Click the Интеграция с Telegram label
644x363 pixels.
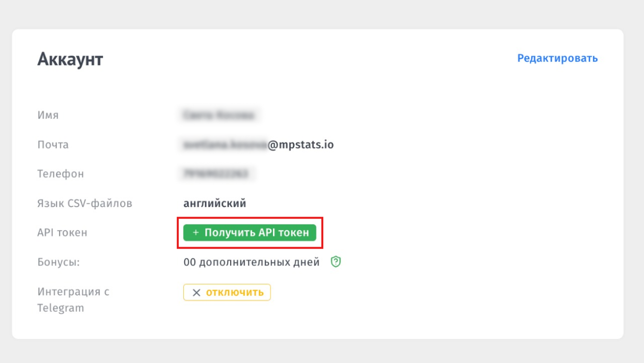[73, 300]
